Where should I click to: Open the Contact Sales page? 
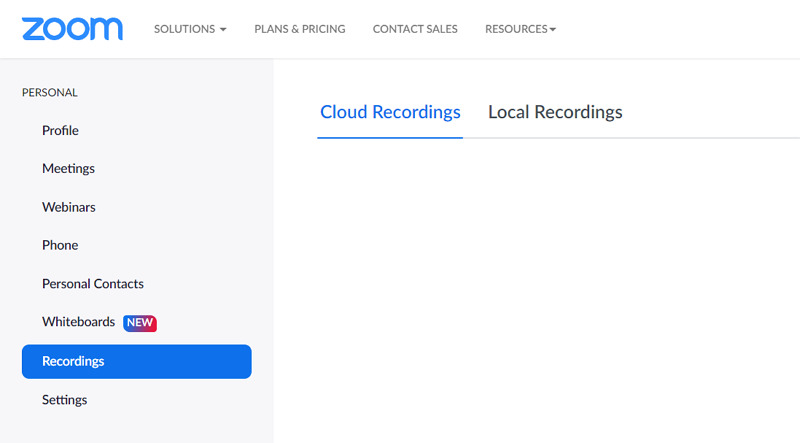tap(415, 29)
